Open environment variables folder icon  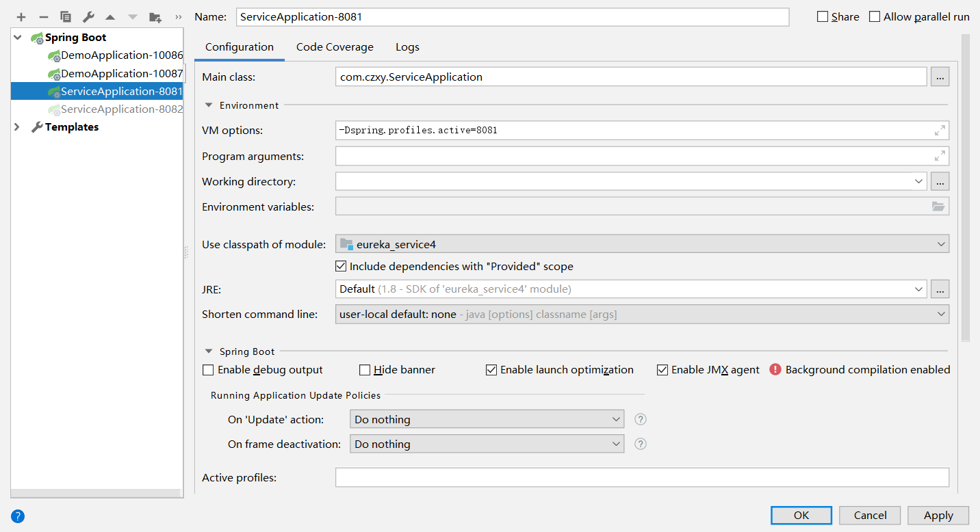pos(938,207)
